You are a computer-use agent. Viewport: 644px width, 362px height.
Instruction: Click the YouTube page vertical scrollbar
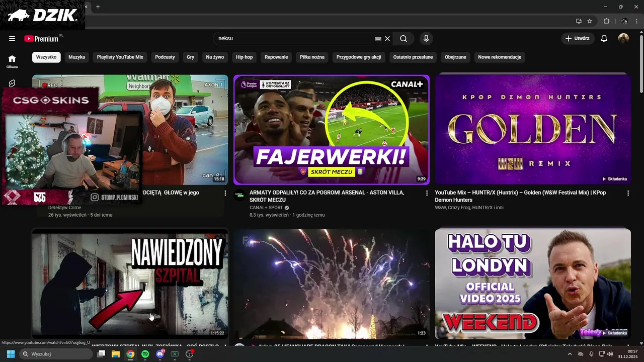(x=641, y=63)
